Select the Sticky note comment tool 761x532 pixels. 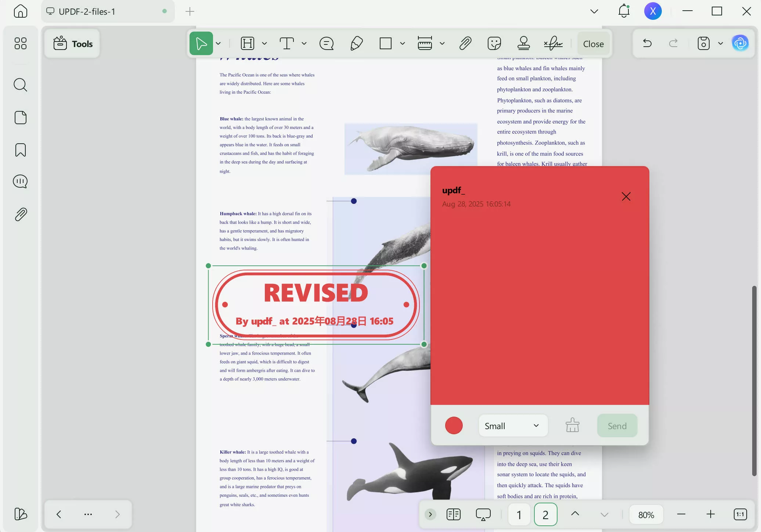(x=327, y=43)
